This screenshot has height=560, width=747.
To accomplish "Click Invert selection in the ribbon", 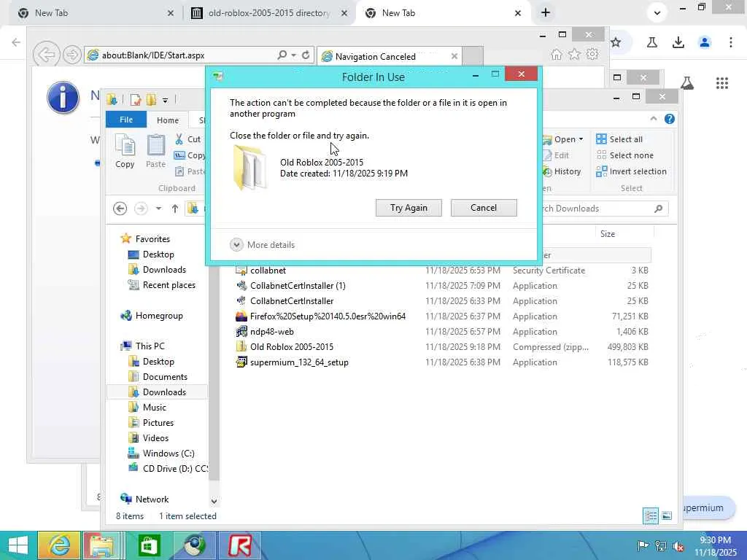I will pos(631,171).
